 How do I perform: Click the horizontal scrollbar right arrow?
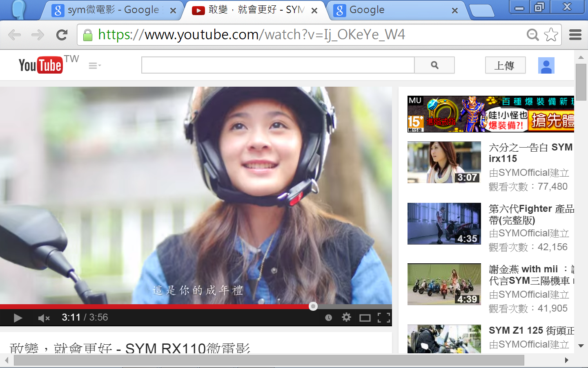point(566,360)
